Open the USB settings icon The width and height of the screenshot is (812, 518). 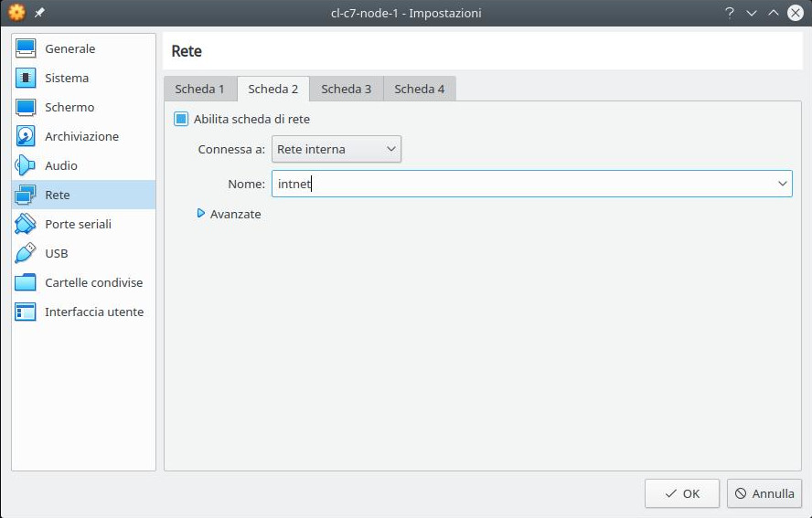[x=26, y=253]
